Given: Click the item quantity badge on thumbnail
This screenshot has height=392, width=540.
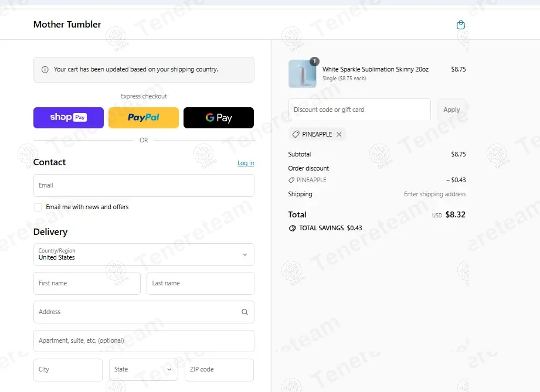Looking at the screenshot, I should pyautogui.click(x=314, y=62).
